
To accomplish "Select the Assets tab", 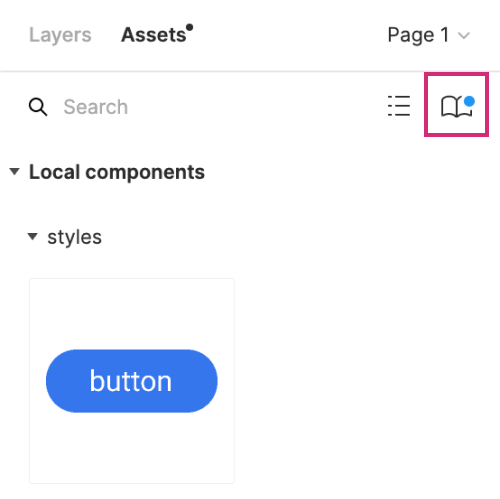I will pyautogui.click(x=154, y=35).
